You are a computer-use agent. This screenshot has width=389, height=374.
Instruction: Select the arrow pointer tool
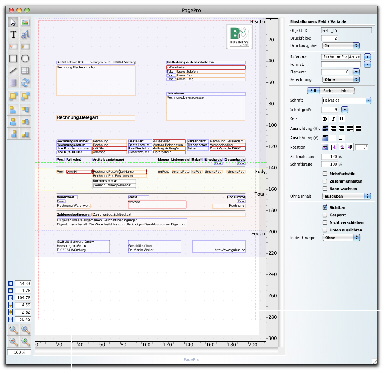[x=13, y=23]
